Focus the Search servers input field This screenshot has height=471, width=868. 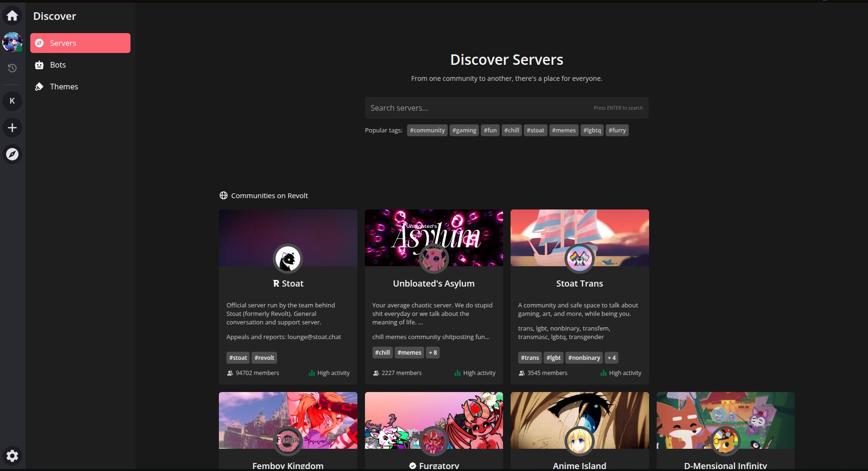[477, 108]
